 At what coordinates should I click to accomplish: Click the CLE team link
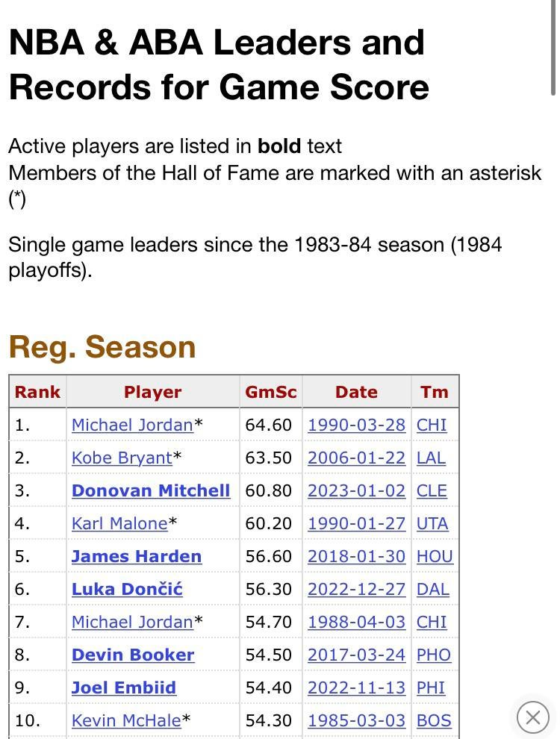tap(432, 490)
